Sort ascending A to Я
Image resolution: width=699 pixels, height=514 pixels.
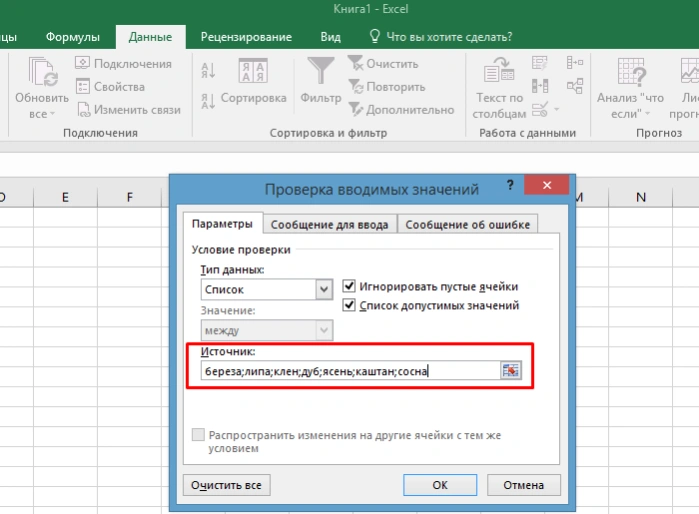tap(208, 70)
